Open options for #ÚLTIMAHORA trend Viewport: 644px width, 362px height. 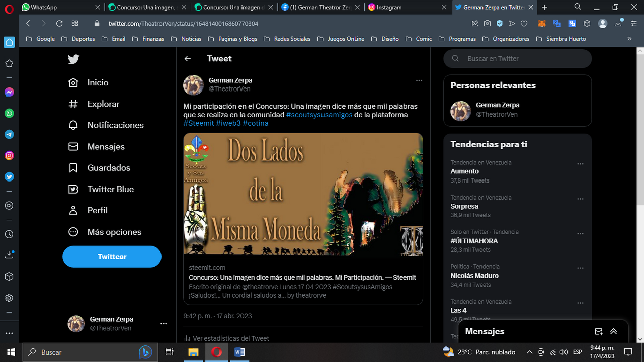coord(580,234)
